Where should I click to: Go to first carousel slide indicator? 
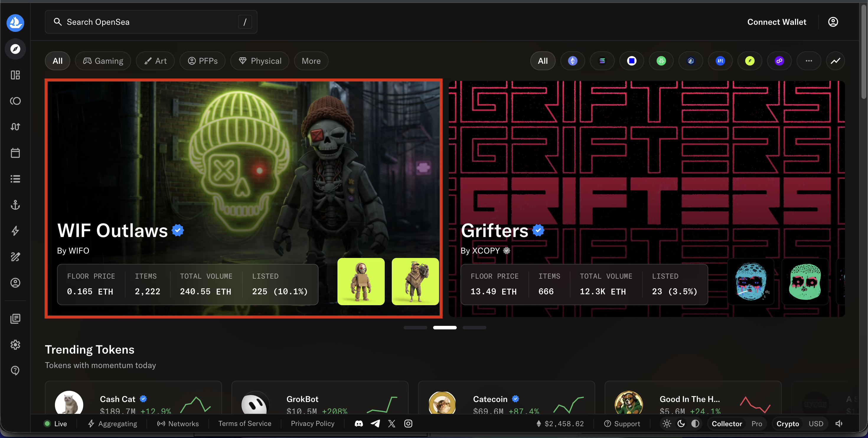pyautogui.click(x=415, y=328)
